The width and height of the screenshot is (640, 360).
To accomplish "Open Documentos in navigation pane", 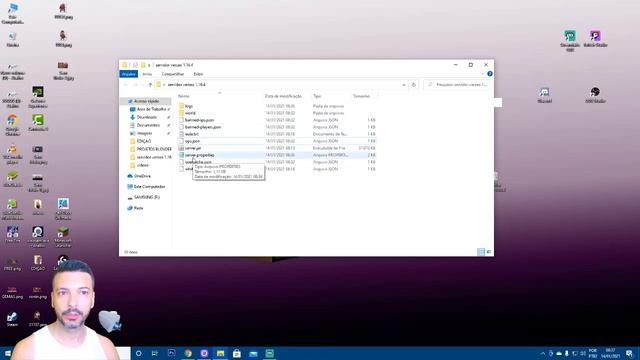I will pyautogui.click(x=148, y=125).
